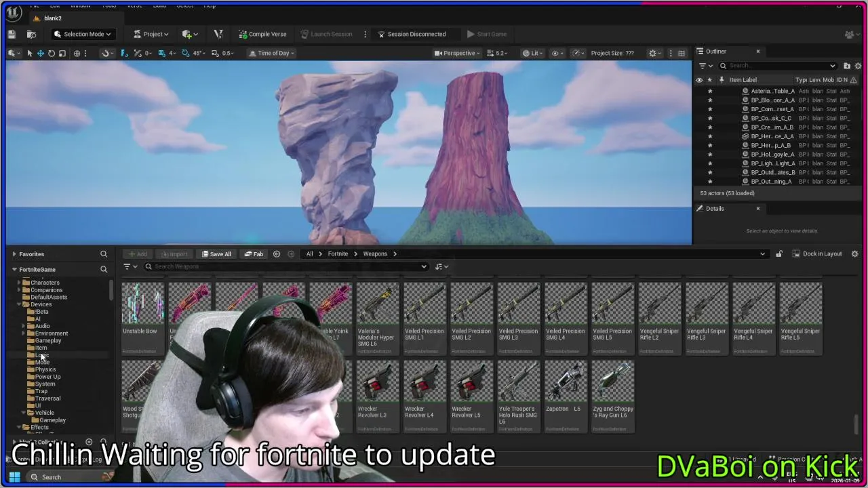The image size is (868, 488).
Task: Toggle the Content Browser lock icon
Action: point(779,253)
